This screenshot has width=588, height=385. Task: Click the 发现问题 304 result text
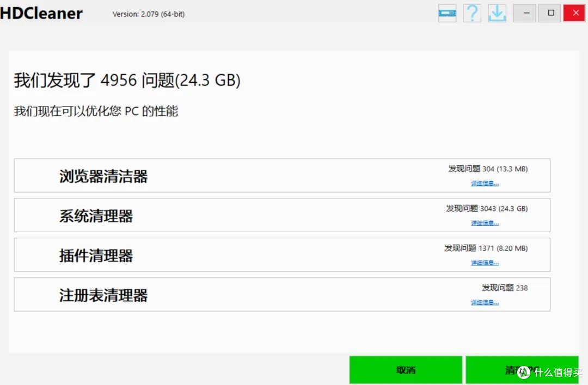487,169
